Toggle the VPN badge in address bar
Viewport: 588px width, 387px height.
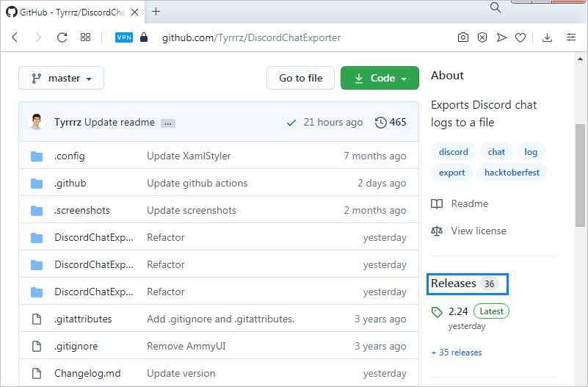pos(124,37)
